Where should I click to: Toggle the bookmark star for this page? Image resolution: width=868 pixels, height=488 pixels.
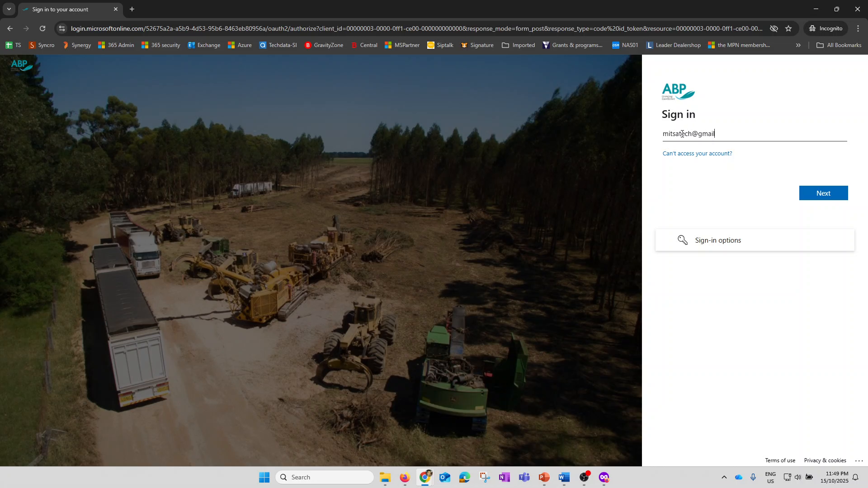pos(789,28)
